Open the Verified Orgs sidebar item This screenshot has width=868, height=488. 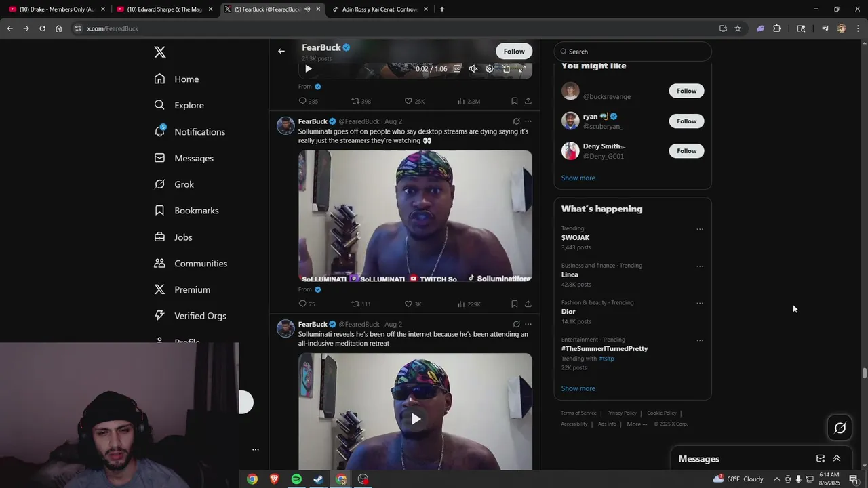[x=190, y=316]
